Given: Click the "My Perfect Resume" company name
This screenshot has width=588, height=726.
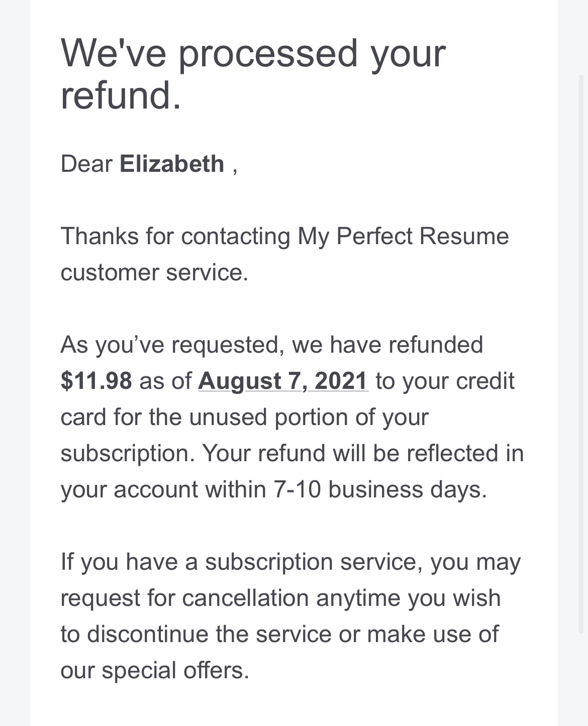Looking at the screenshot, I should click(403, 237).
